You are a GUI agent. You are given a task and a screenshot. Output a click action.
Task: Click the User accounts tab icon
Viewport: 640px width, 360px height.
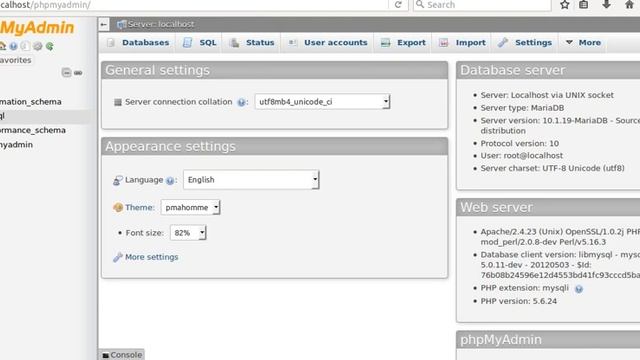pos(292,42)
